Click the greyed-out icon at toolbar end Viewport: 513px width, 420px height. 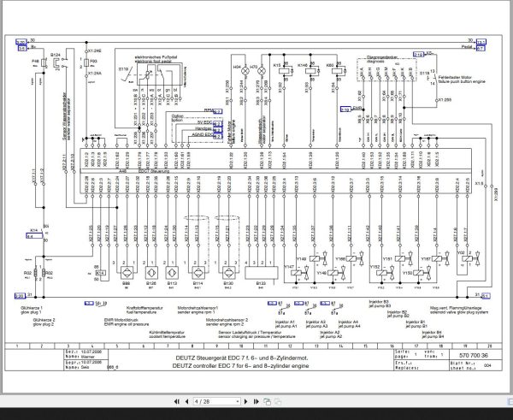tap(278, 402)
